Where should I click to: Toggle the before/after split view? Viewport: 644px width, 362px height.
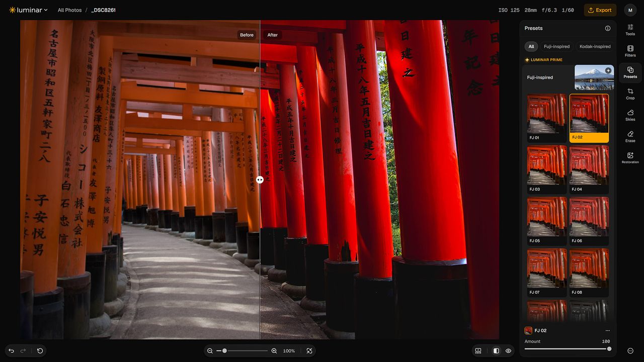tap(496, 351)
